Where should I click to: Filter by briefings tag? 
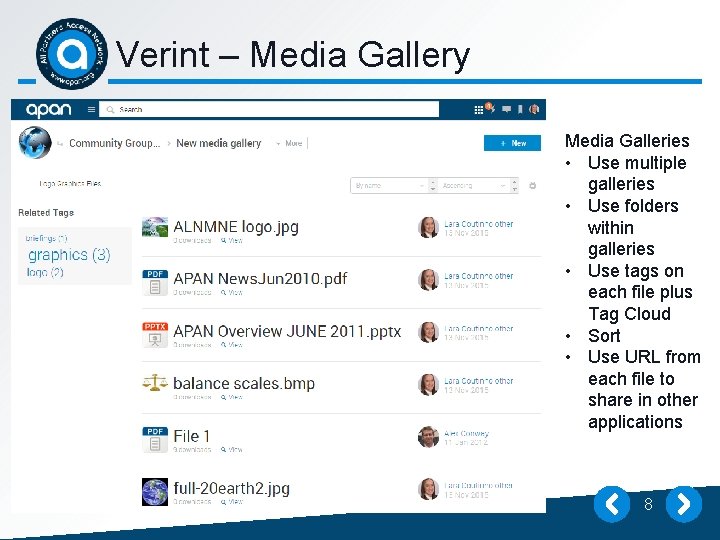[46, 238]
